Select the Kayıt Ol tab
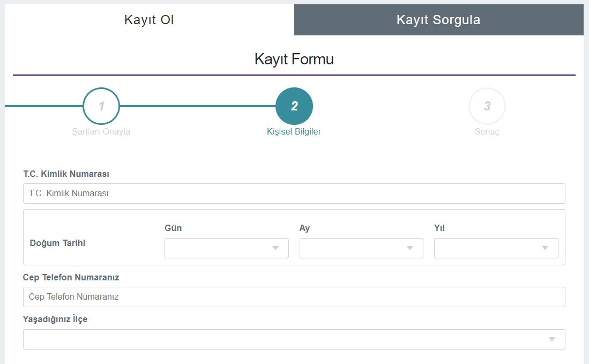The width and height of the screenshot is (589, 364). tap(150, 19)
